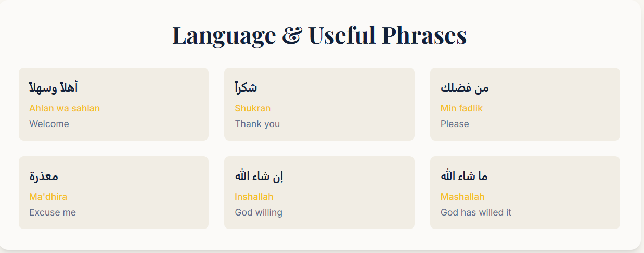This screenshot has height=253, width=644.
Task: Click the ampersand in the page title
Action: (292, 35)
